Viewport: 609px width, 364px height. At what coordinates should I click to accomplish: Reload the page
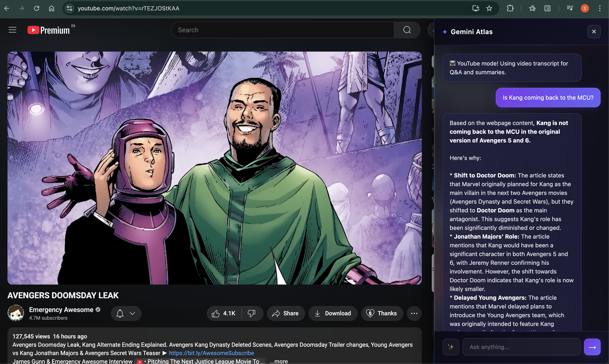[x=37, y=8]
